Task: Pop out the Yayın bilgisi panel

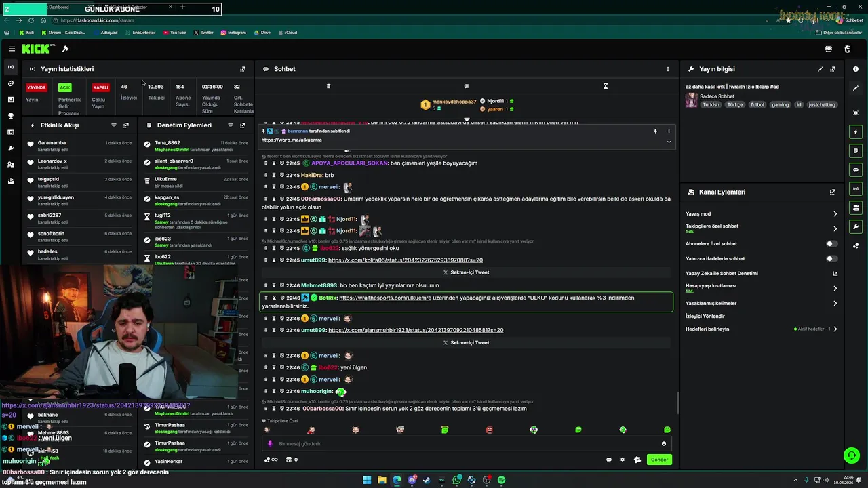Action: pyautogui.click(x=833, y=69)
